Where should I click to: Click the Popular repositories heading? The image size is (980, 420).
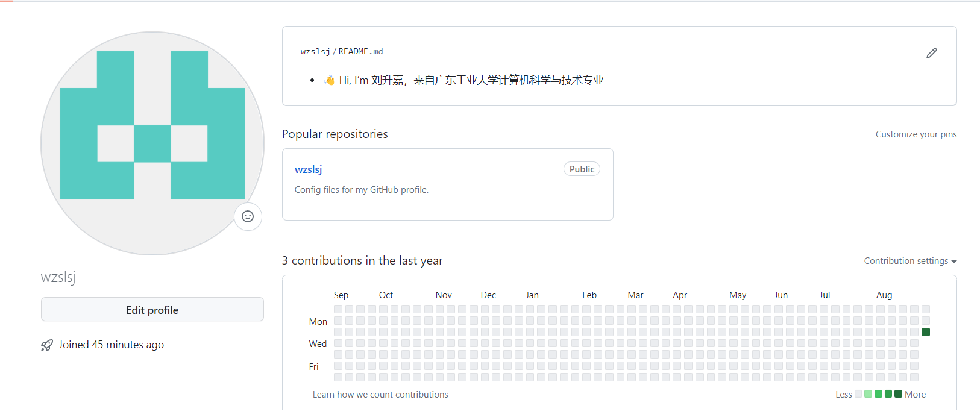tap(335, 134)
